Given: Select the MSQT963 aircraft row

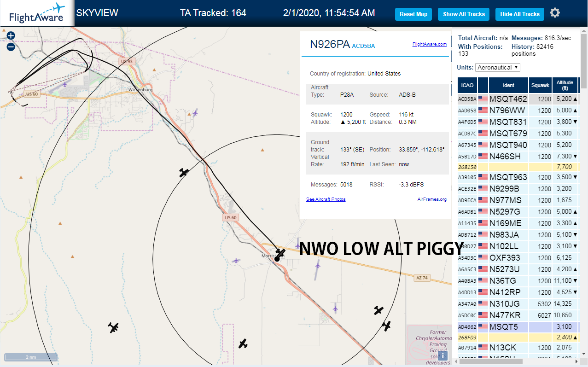Looking at the screenshot, I should tap(518, 177).
